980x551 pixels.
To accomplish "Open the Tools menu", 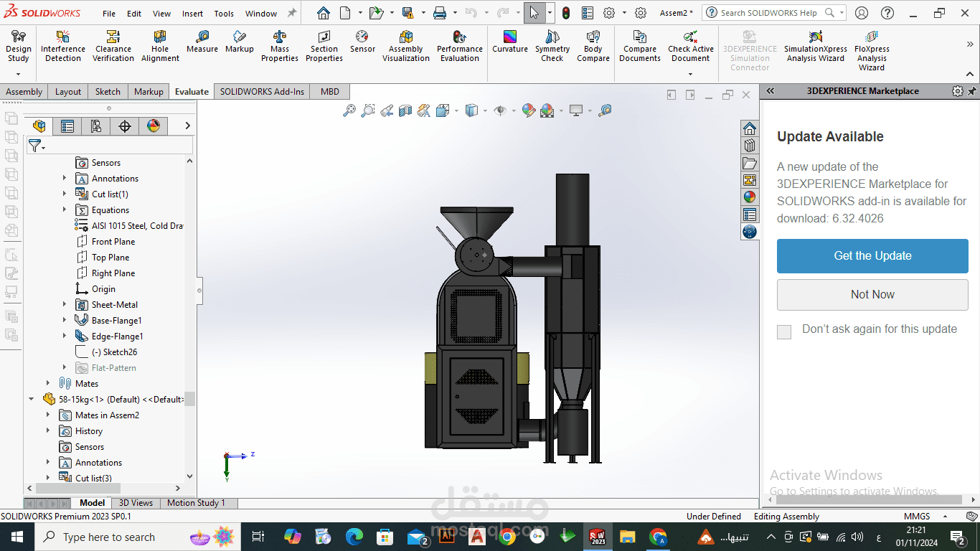I will (224, 14).
